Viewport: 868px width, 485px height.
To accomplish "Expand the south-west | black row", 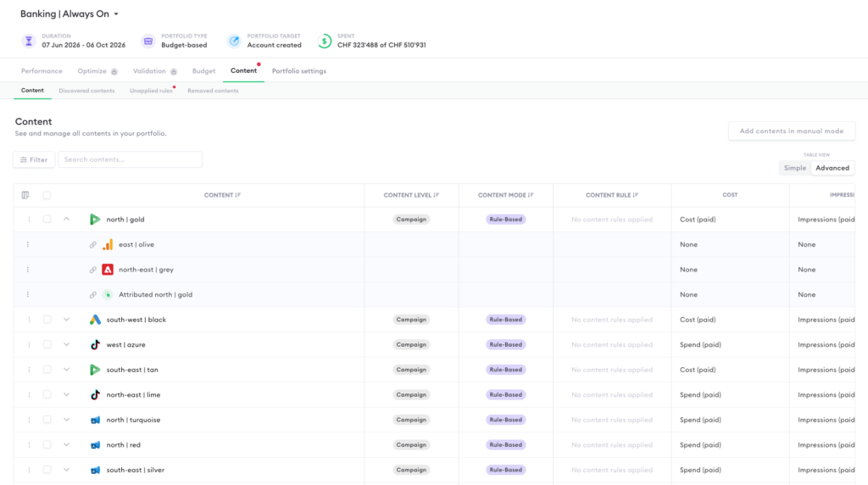I will [66, 320].
